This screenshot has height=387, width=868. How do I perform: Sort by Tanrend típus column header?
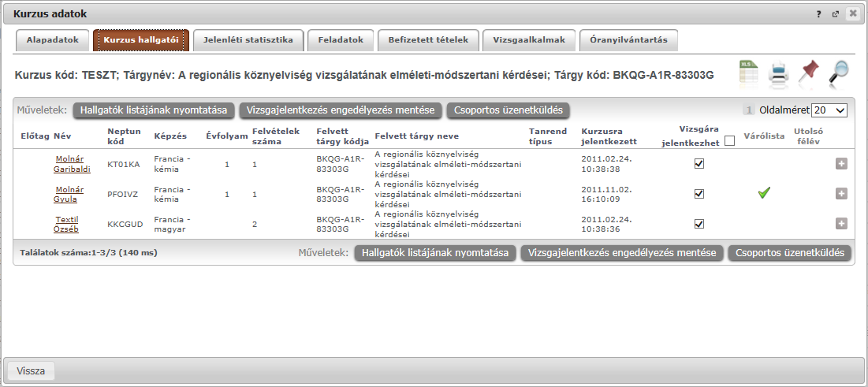point(548,136)
